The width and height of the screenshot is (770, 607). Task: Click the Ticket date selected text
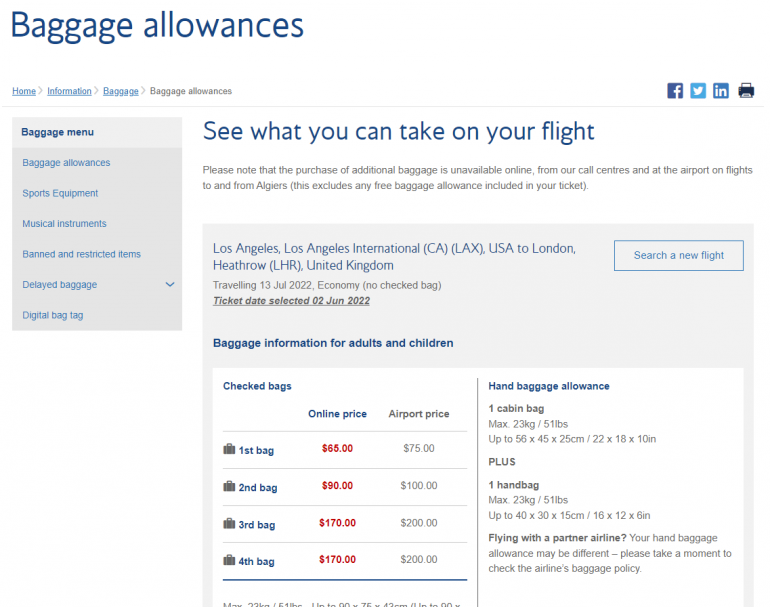point(291,301)
